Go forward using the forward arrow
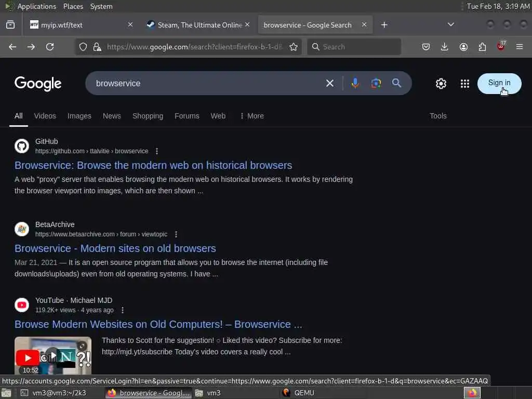The width and height of the screenshot is (532, 399). (31, 47)
